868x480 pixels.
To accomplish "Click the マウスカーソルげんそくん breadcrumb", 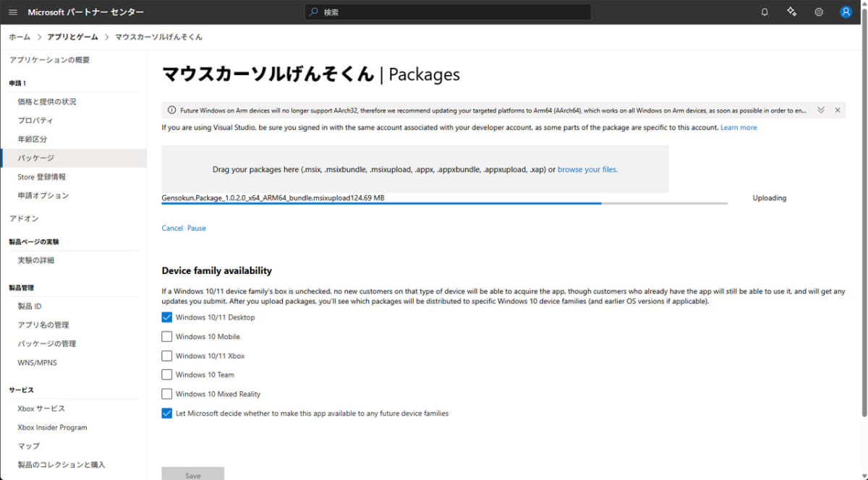I will point(158,37).
